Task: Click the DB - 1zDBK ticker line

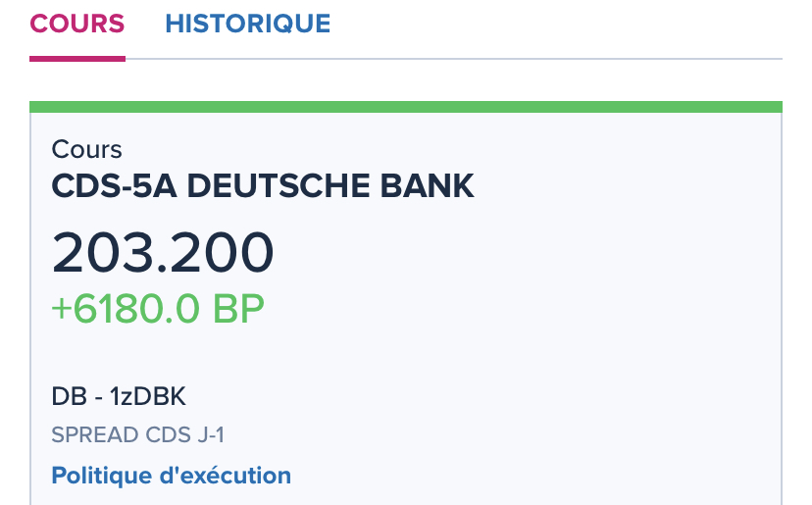Action: (x=119, y=397)
